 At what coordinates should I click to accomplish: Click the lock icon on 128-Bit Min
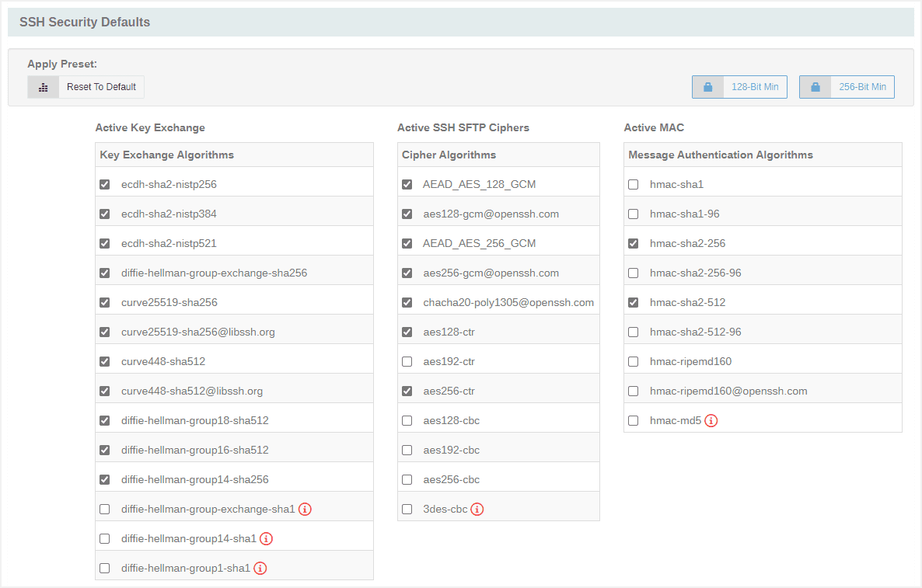click(x=707, y=86)
